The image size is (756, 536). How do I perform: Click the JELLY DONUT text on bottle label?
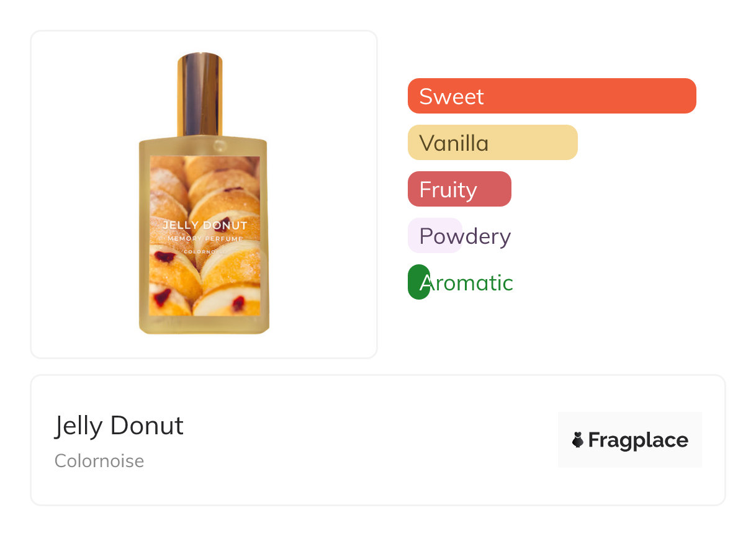(x=205, y=225)
